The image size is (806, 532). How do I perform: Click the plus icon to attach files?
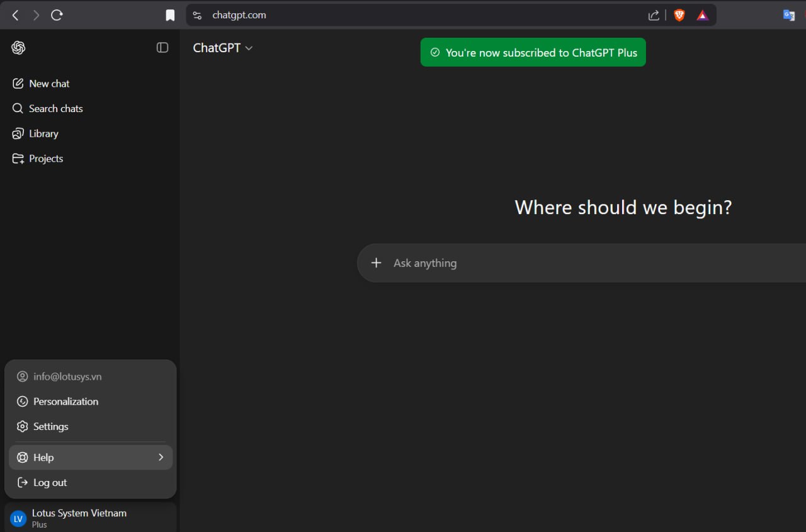(x=376, y=263)
